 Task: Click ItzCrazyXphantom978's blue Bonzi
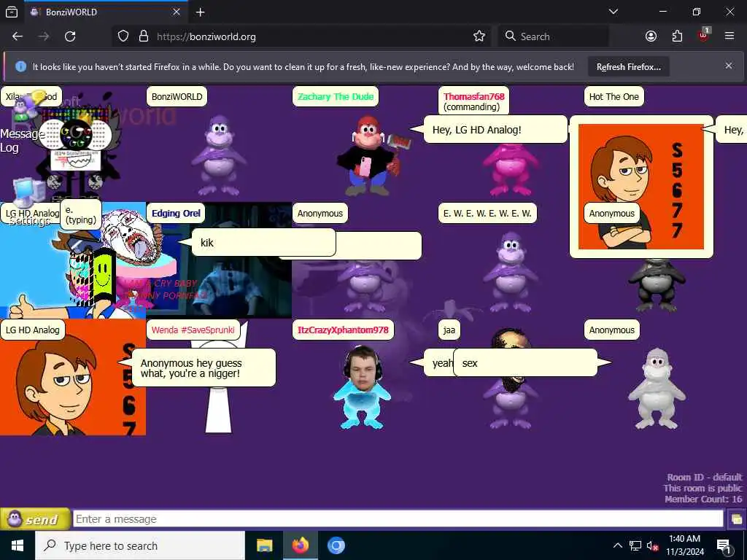pos(362,388)
